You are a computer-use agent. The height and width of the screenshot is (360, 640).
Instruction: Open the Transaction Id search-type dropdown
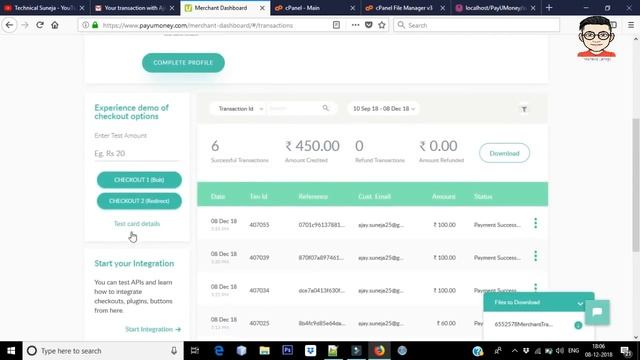pos(240,109)
